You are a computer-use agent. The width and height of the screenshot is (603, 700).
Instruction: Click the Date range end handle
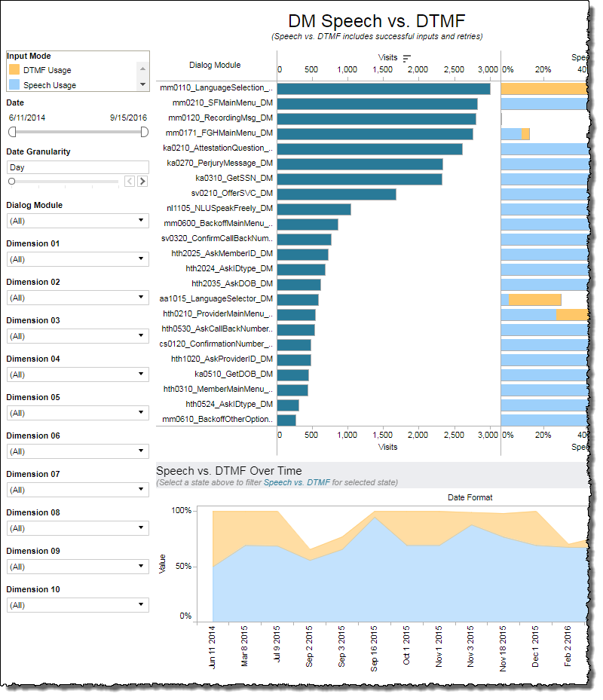click(145, 132)
